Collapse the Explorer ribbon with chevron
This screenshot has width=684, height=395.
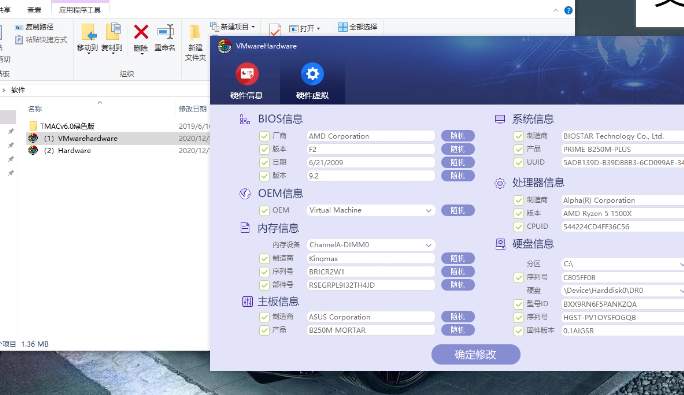click(x=555, y=10)
